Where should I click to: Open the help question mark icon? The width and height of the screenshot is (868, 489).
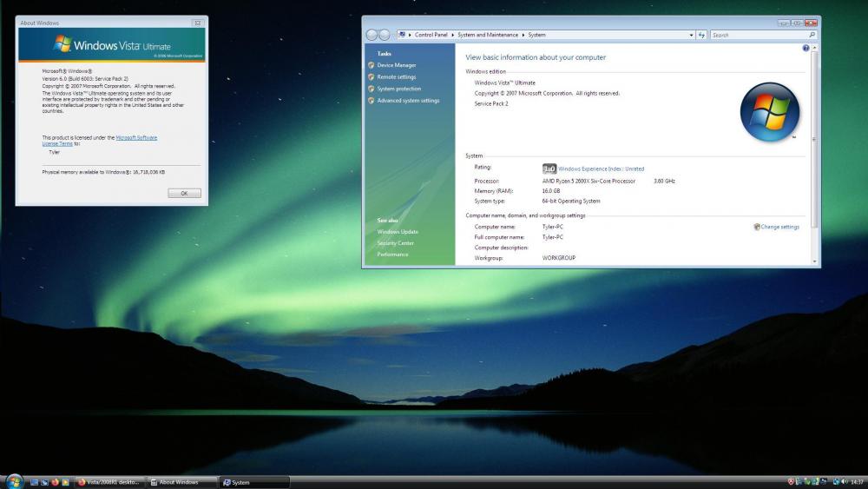806,49
